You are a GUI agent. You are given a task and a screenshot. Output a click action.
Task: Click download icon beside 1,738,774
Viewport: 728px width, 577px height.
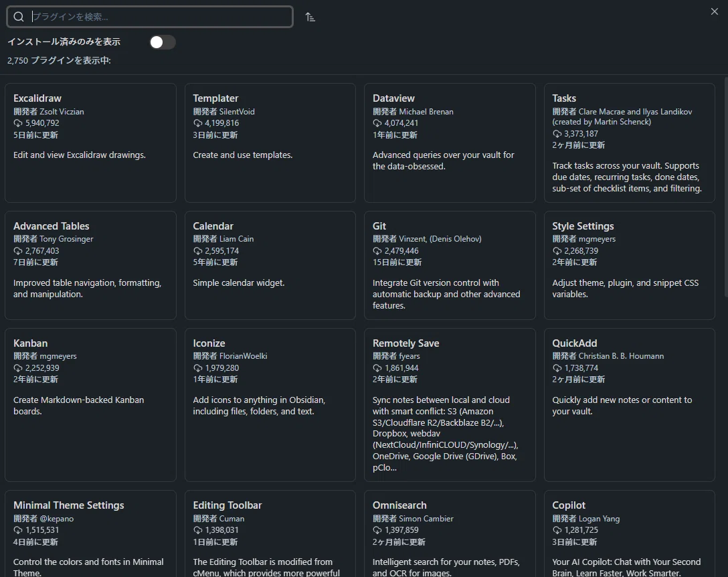pos(557,368)
